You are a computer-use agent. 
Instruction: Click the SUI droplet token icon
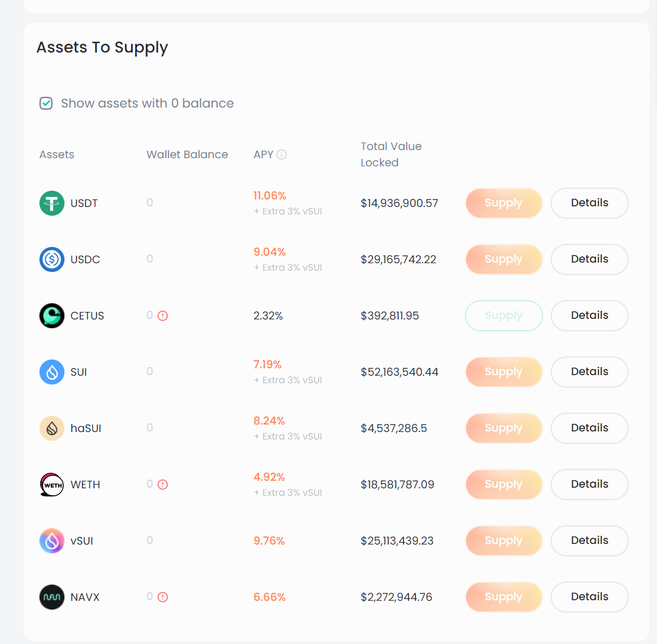(52, 372)
